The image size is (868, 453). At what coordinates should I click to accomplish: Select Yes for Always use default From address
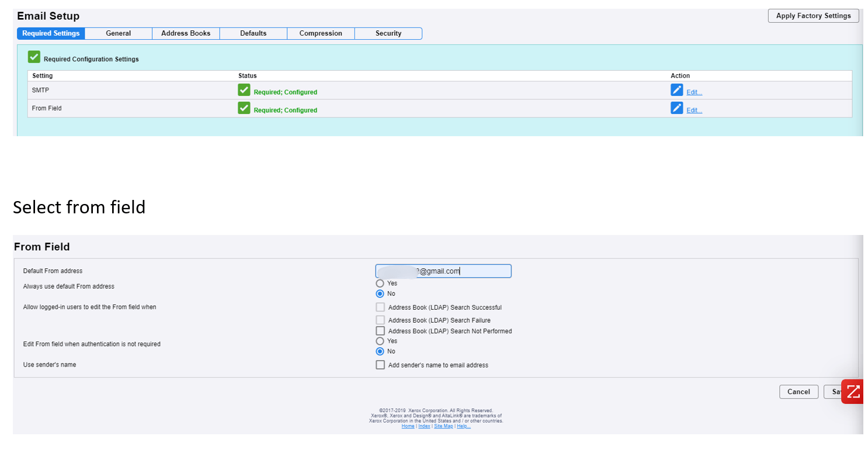[x=380, y=283]
